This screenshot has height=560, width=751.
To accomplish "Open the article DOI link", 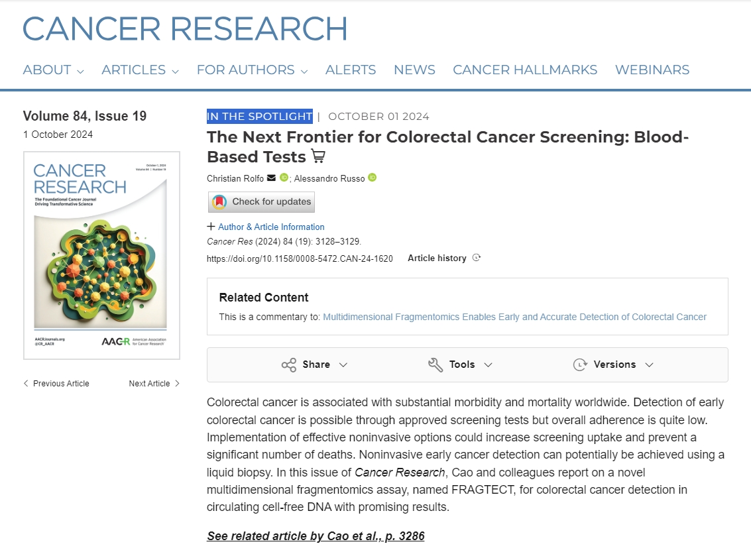I will [300, 258].
